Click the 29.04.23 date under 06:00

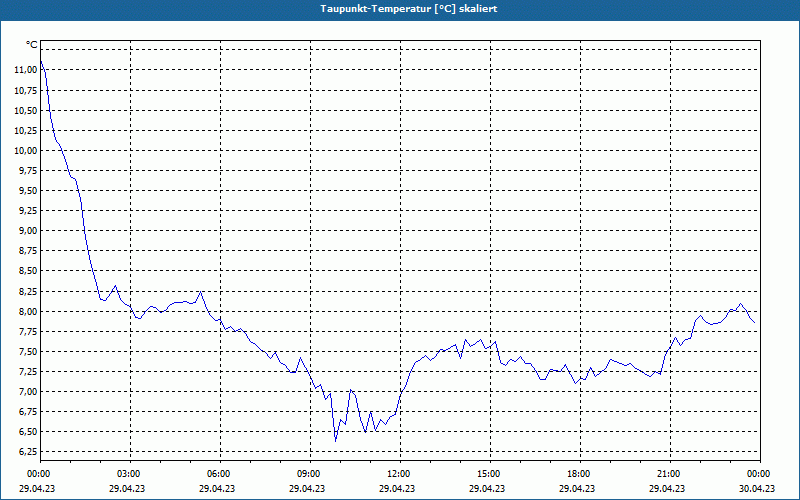(x=217, y=488)
